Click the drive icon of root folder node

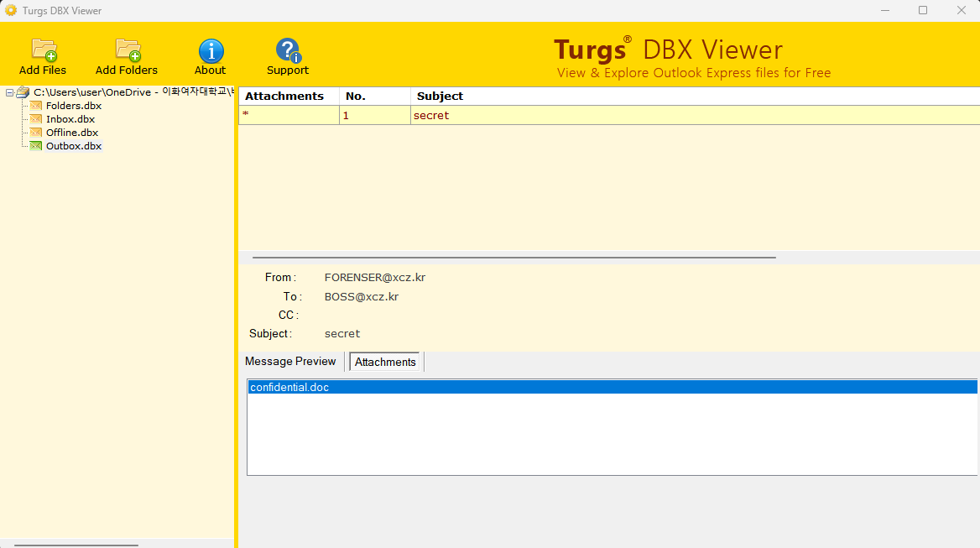tap(23, 91)
